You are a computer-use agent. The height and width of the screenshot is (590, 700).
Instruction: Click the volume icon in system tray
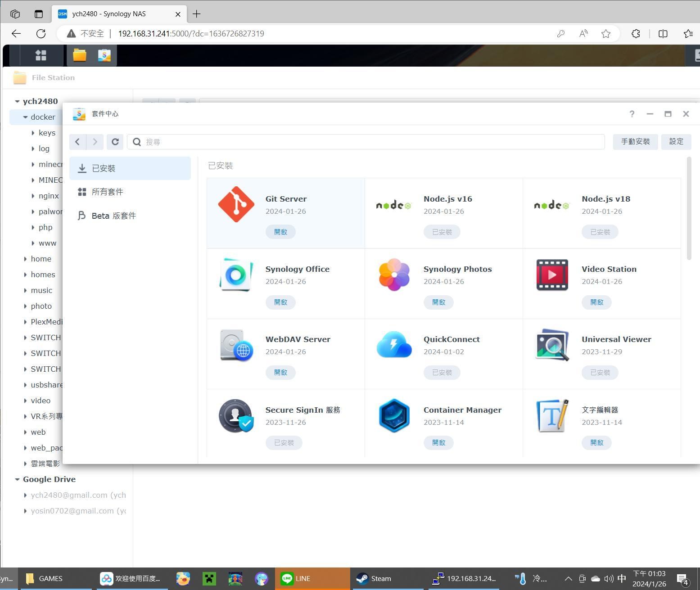(x=609, y=579)
